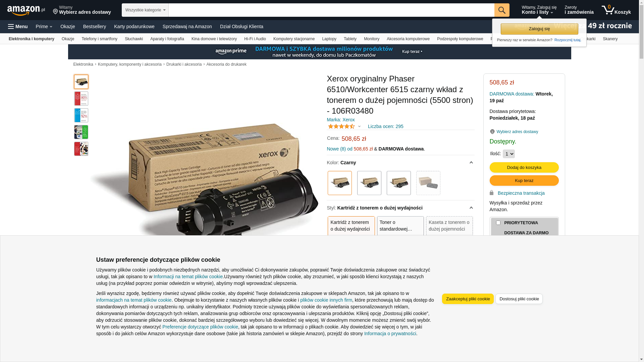Select the fourth product image thumbnail
The image size is (644, 362).
pos(81,132)
